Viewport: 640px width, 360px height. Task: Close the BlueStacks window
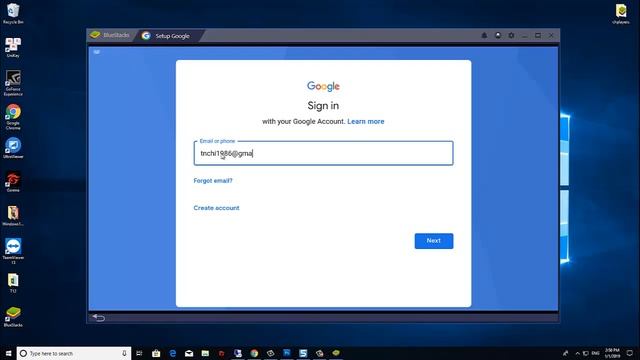click(551, 36)
